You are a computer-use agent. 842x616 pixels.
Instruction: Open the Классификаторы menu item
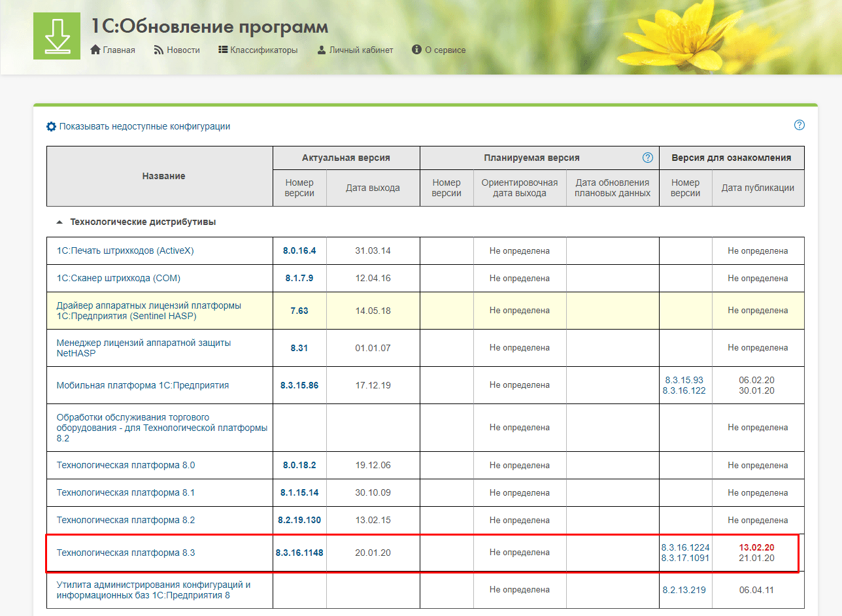coord(264,50)
